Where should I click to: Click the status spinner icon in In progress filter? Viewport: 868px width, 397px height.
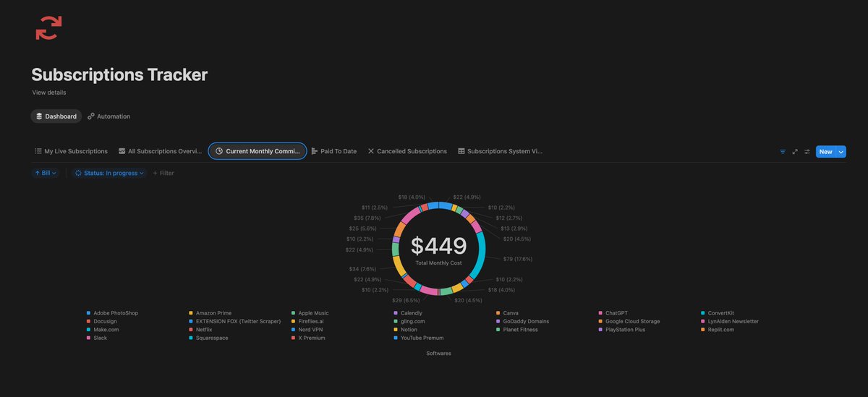pos(79,173)
